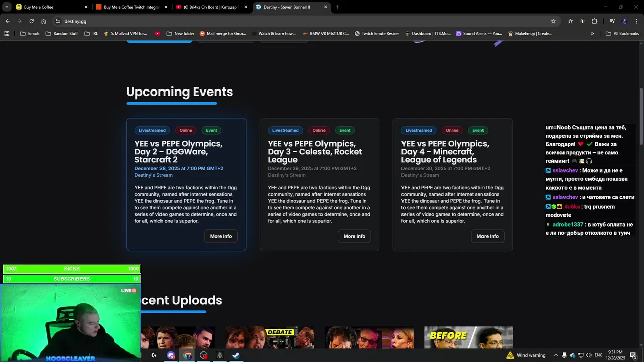Click adrobe1337 username in chat overlay
Image resolution: width=644 pixels, height=362 pixels.
point(568,225)
